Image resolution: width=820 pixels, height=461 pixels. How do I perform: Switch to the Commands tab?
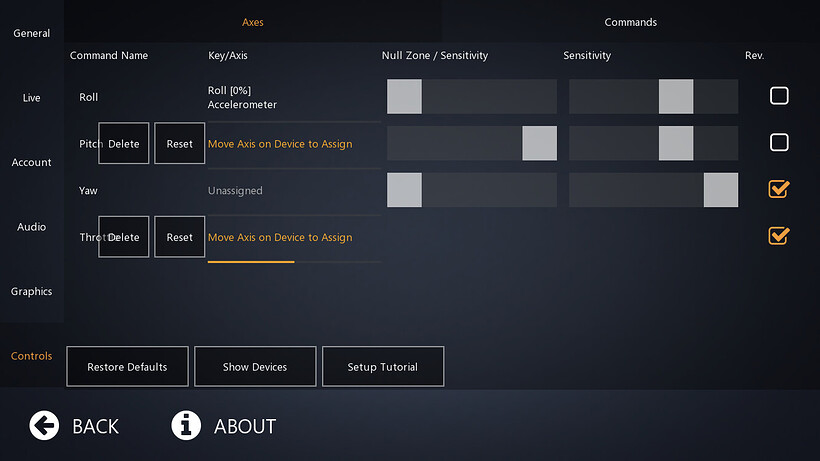click(631, 22)
